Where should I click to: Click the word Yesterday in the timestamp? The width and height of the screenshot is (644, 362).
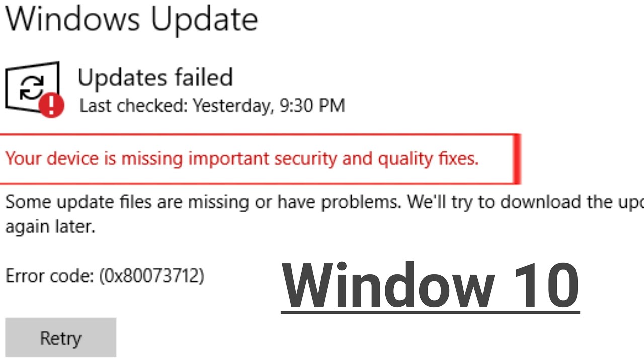click(231, 106)
